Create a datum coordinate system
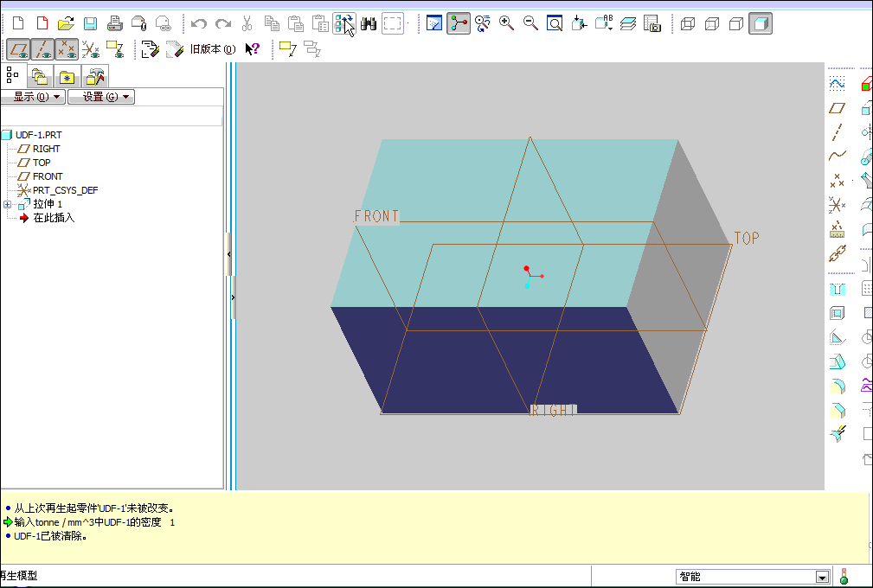873x588 pixels. coord(837,205)
